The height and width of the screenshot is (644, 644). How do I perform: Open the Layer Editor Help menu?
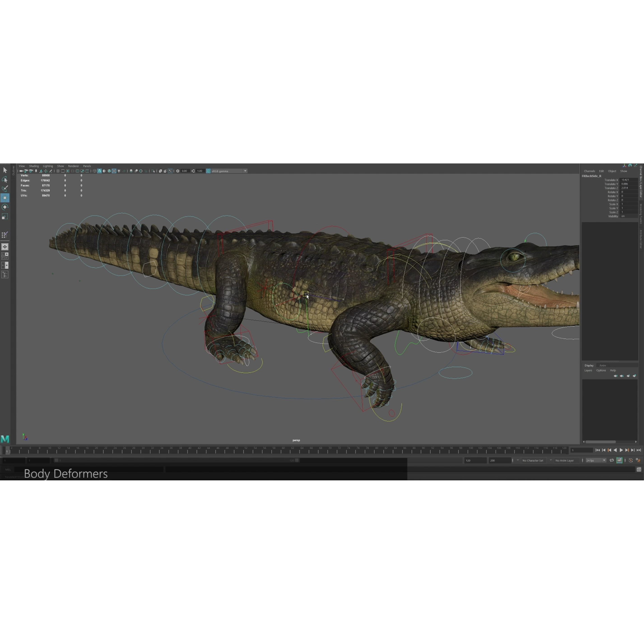[613, 370]
